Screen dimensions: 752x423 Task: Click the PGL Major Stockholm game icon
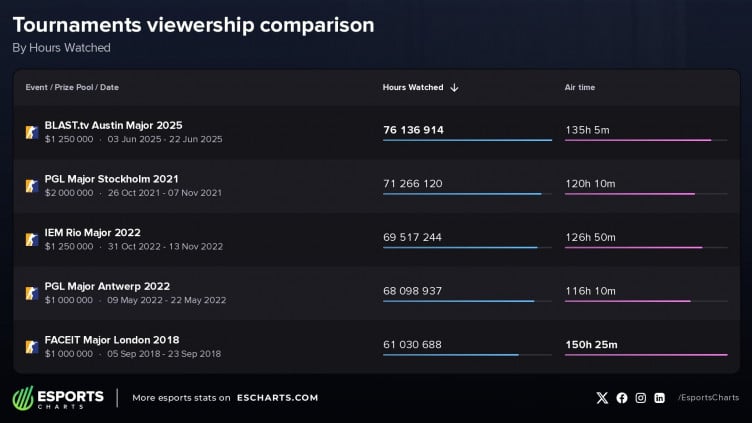point(32,186)
